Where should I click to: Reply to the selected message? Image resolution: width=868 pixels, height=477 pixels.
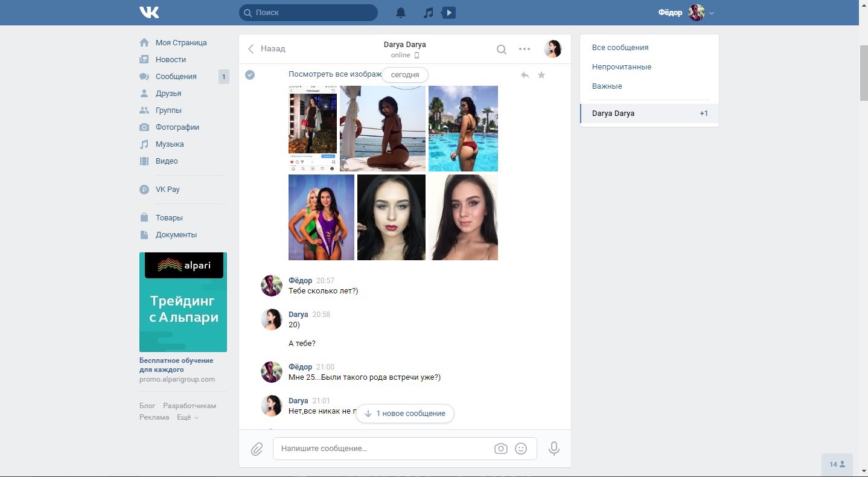pyautogui.click(x=525, y=75)
